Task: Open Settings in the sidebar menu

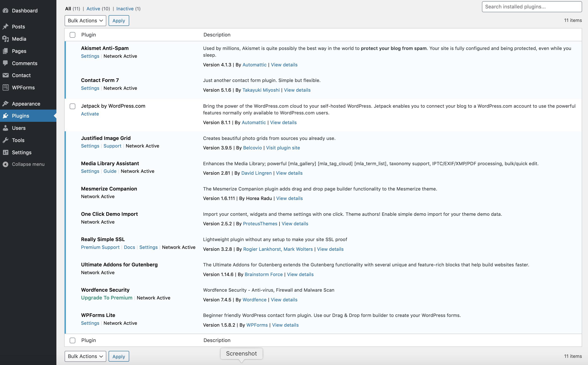Action: pyautogui.click(x=22, y=152)
